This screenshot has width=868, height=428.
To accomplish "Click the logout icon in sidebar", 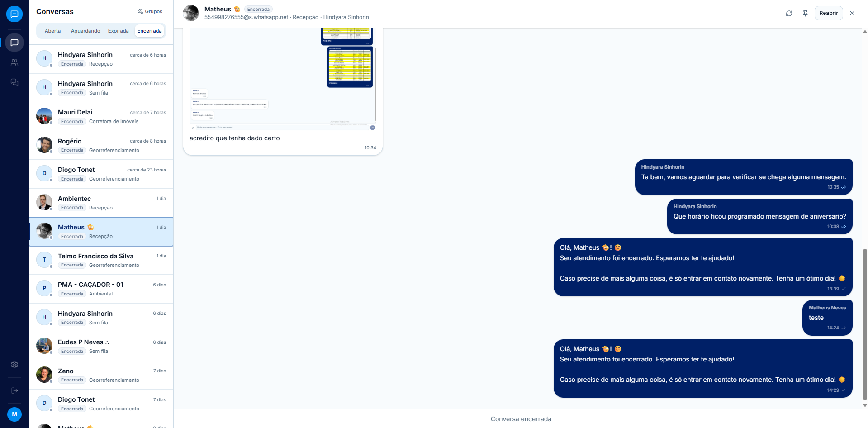I will (x=14, y=390).
